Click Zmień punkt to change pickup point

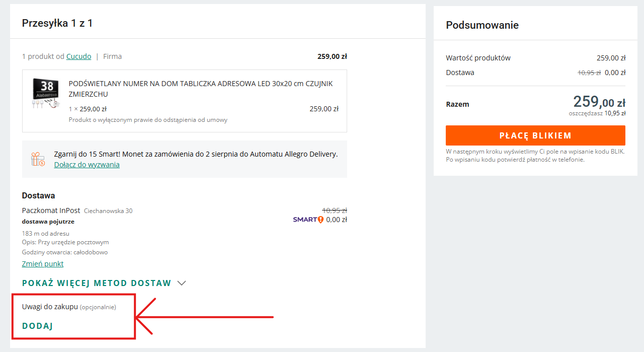(x=43, y=264)
